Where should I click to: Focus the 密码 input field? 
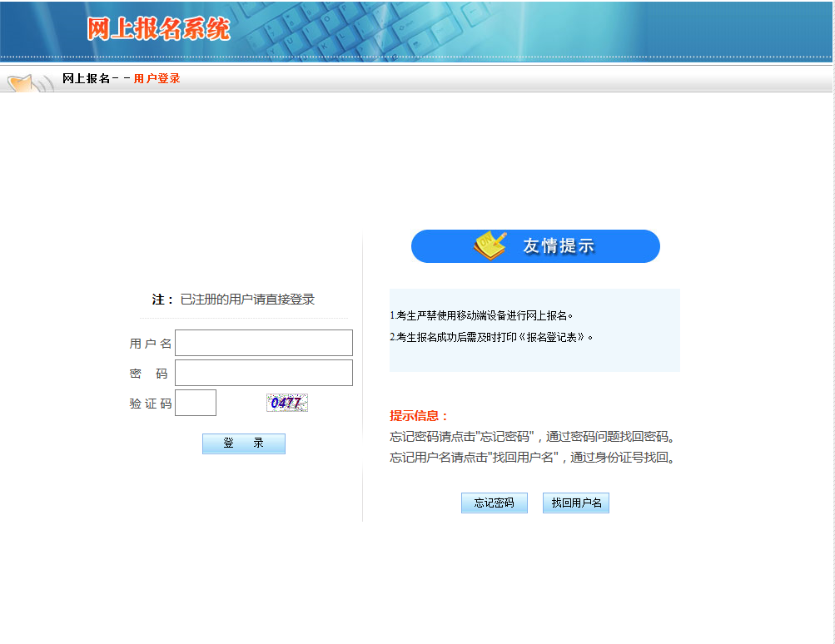coord(264,373)
